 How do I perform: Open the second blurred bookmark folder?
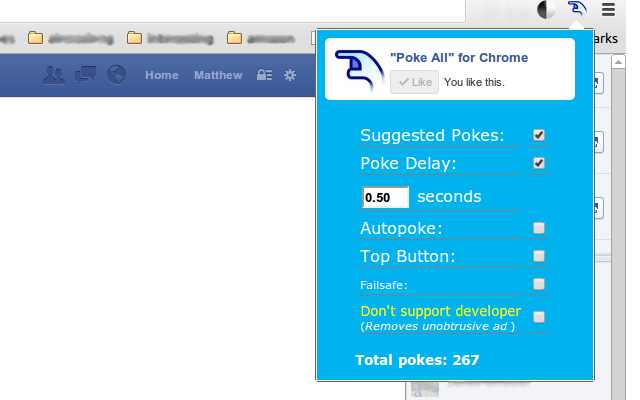point(170,38)
